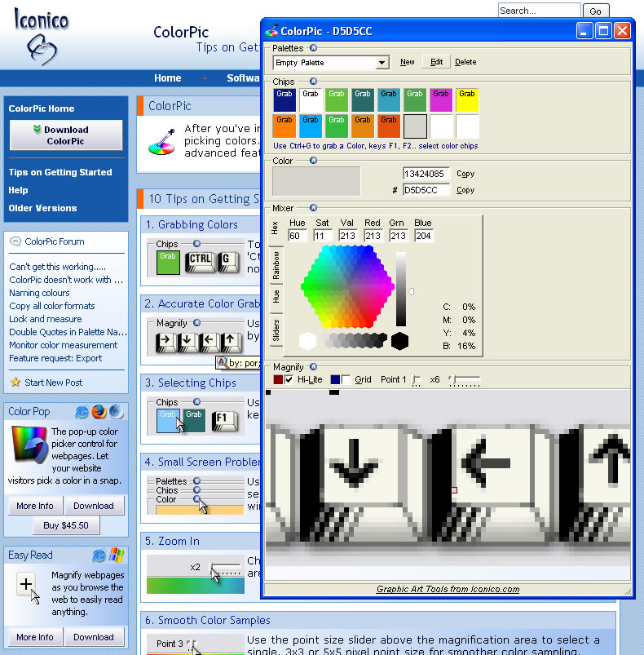This screenshot has height=655, width=644.
Task: Select the yellow Grab chip
Action: [x=467, y=100]
